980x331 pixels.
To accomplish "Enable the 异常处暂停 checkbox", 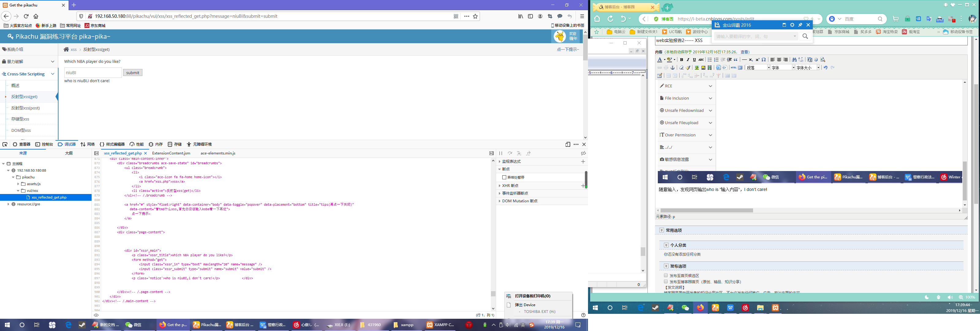I will point(504,177).
